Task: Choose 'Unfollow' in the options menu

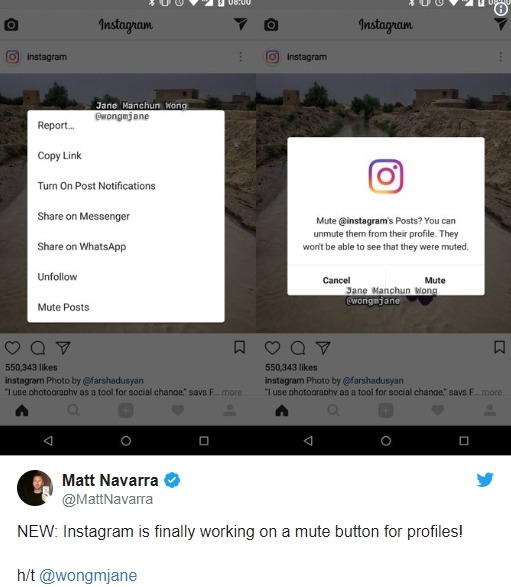Action: (57, 277)
